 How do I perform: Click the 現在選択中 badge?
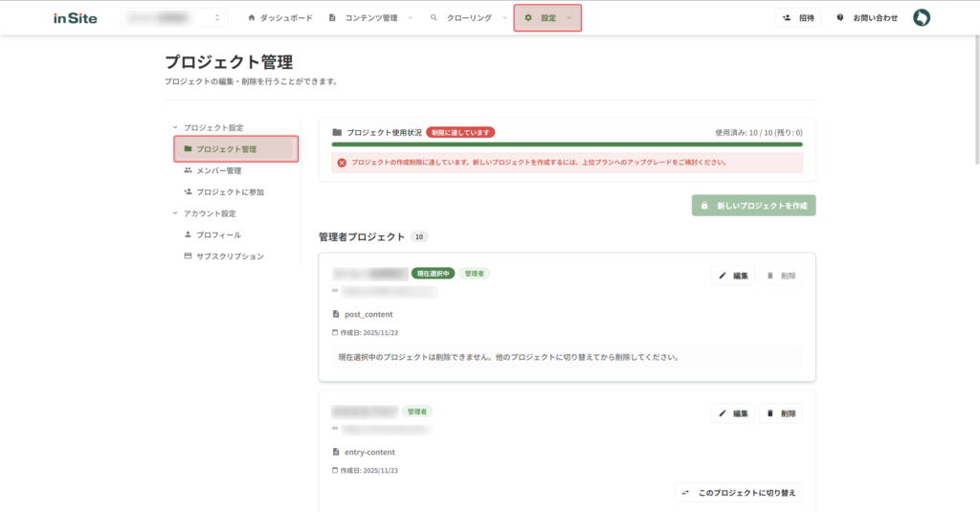point(434,273)
